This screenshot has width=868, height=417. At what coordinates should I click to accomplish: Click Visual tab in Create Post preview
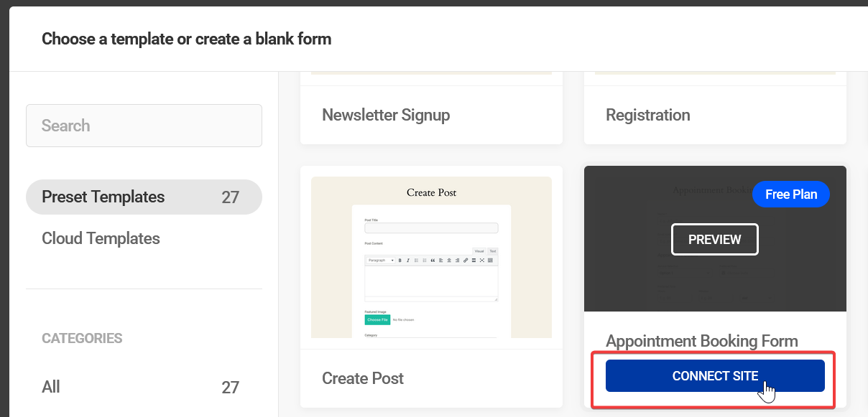(x=479, y=251)
